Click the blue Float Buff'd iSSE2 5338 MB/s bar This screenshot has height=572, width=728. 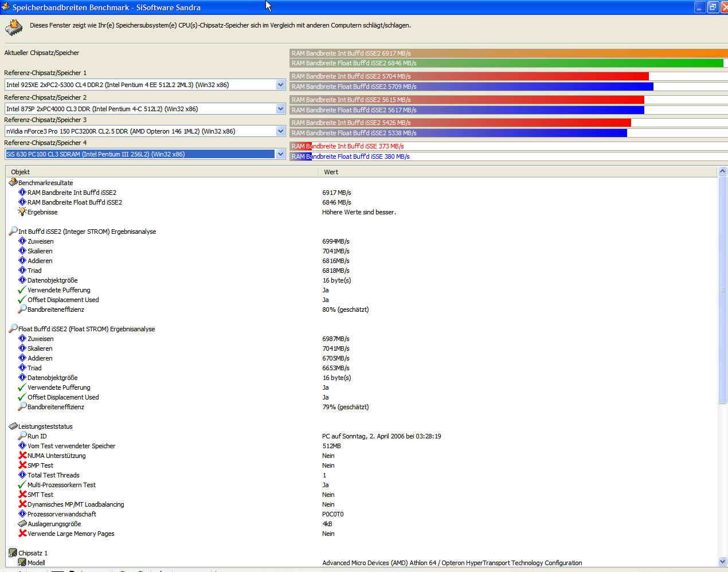click(459, 133)
